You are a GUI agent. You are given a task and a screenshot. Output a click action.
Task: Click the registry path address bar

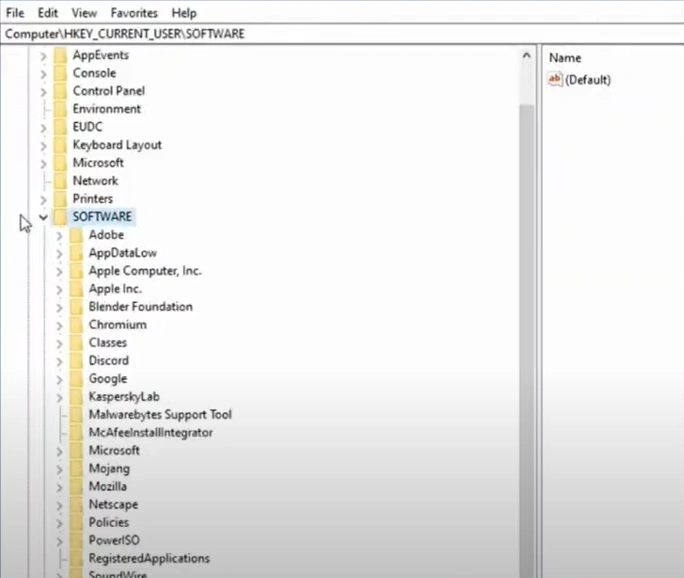point(342,34)
